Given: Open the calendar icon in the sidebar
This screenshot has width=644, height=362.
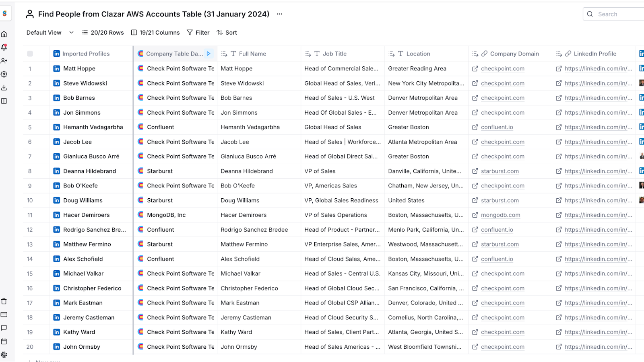Looking at the screenshot, I should click(x=4, y=341).
